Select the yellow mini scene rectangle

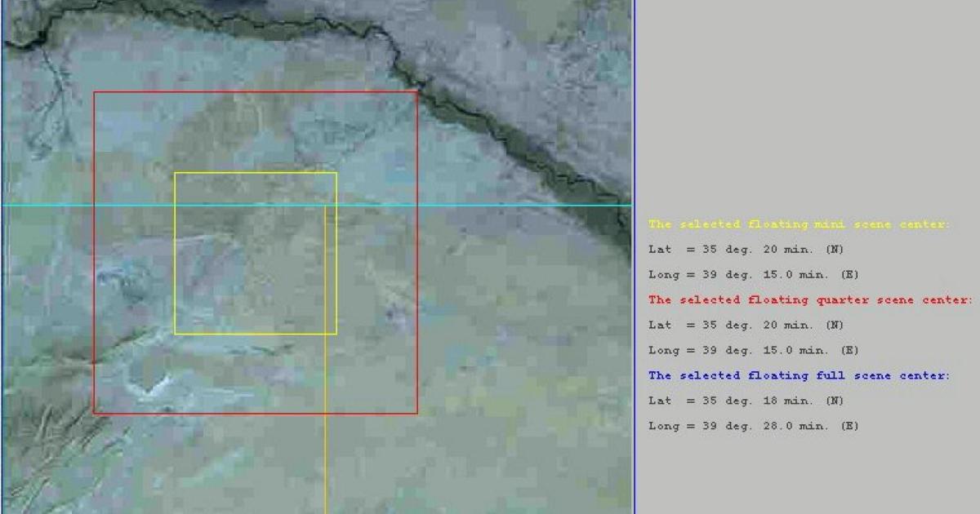point(254,172)
